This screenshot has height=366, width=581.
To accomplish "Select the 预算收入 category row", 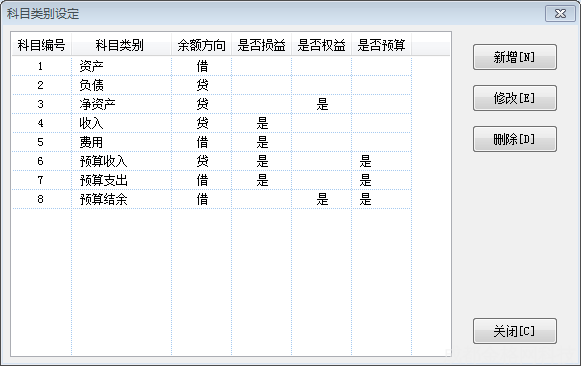I will click(x=212, y=161).
